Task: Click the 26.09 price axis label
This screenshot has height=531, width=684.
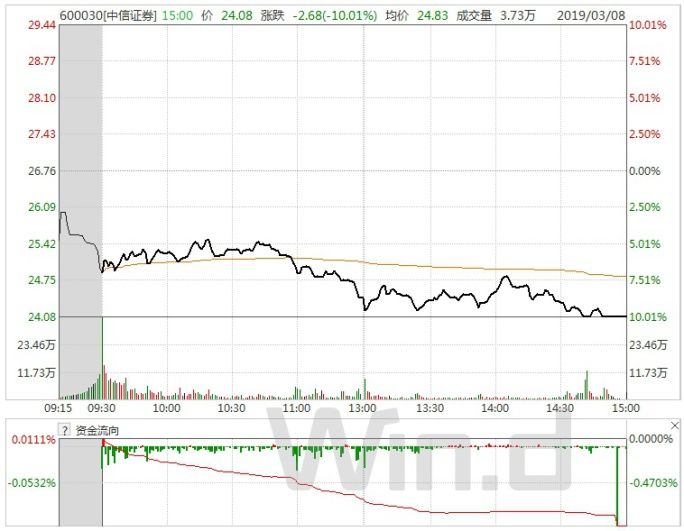Action: 42,207
